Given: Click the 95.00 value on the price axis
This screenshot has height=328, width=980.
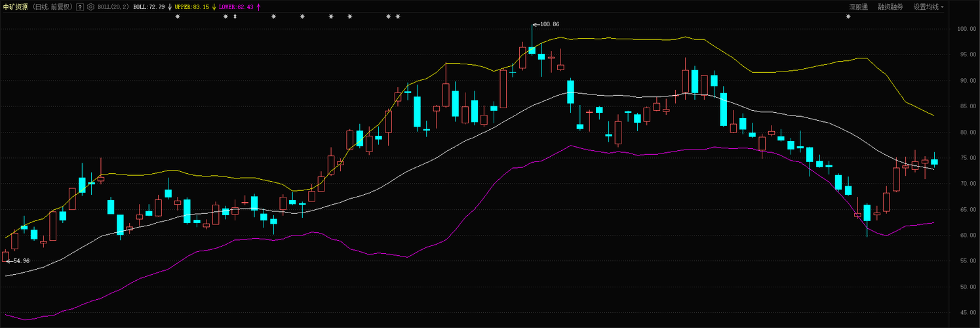Looking at the screenshot, I should (x=968, y=54).
